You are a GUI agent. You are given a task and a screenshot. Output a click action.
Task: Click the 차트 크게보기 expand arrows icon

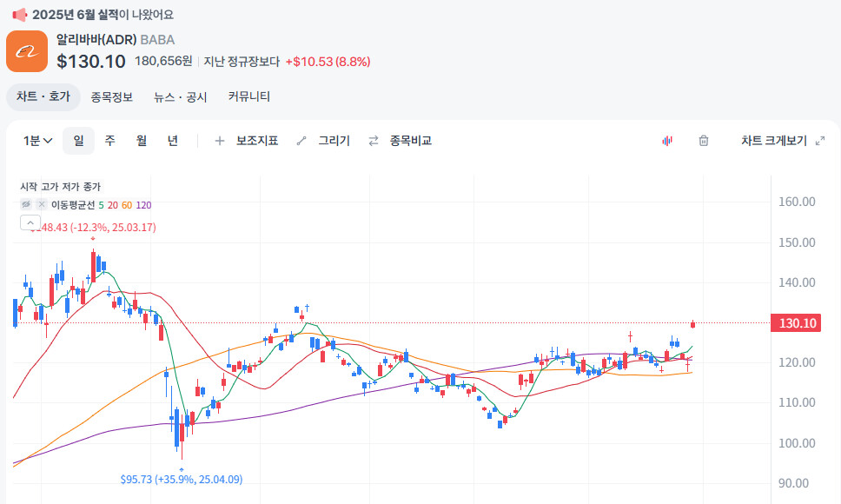[819, 141]
